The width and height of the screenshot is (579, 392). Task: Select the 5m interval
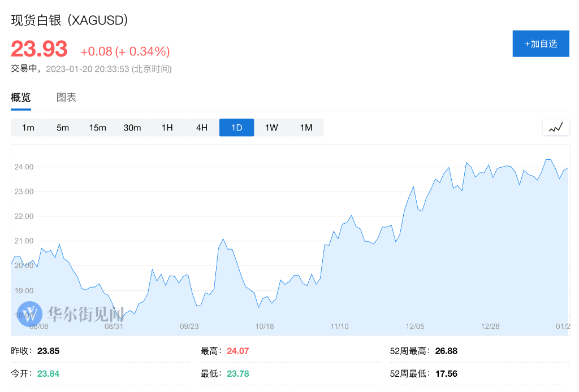63,128
